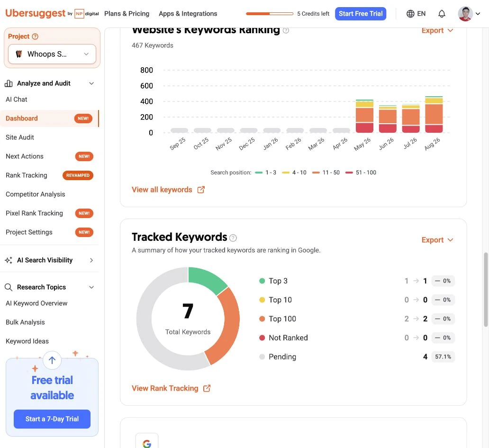Expand the account menu chevron

(478, 14)
